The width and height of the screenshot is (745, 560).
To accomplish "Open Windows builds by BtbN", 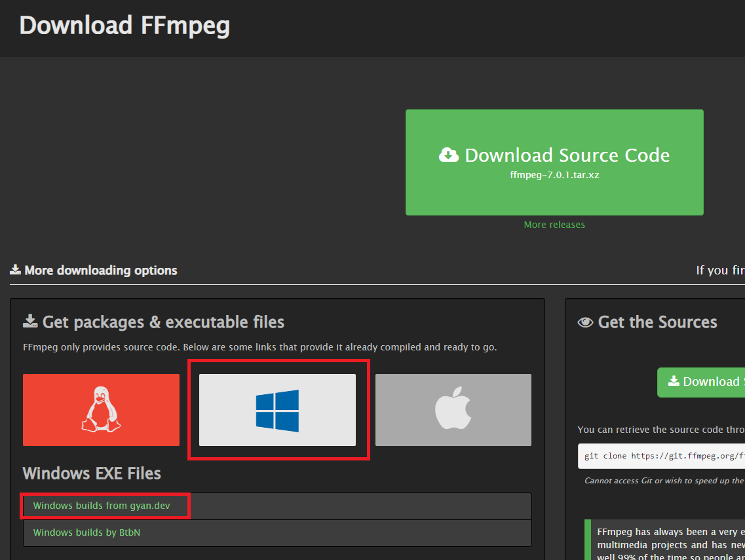I will 86,532.
